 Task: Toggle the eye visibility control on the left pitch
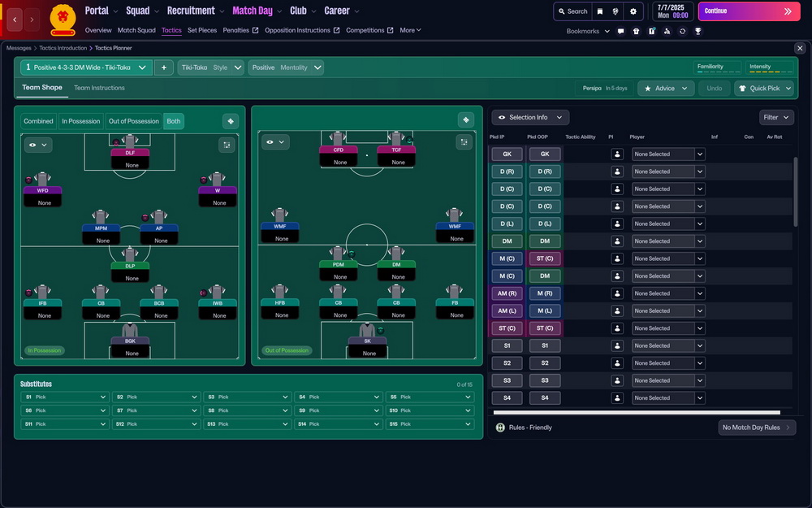tap(32, 145)
